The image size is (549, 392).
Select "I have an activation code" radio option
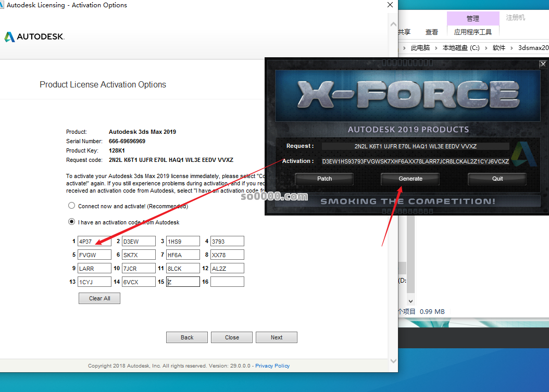coord(72,222)
